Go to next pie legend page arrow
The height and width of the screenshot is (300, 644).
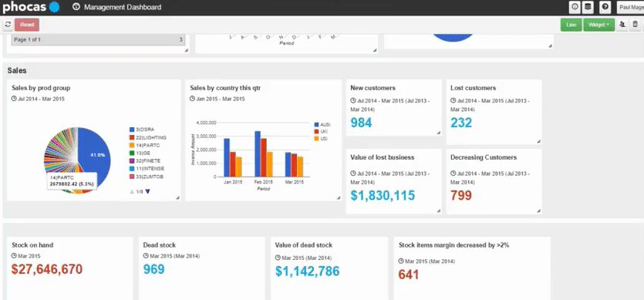point(148,191)
